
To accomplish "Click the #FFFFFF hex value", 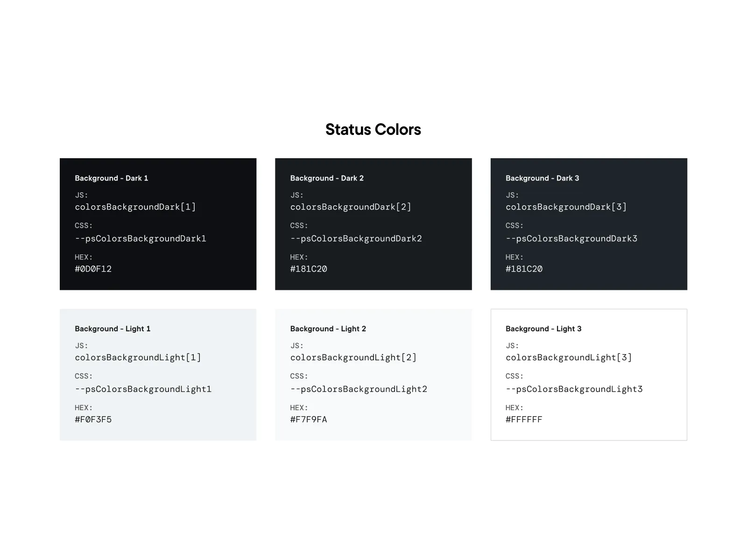I will [524, 420].
